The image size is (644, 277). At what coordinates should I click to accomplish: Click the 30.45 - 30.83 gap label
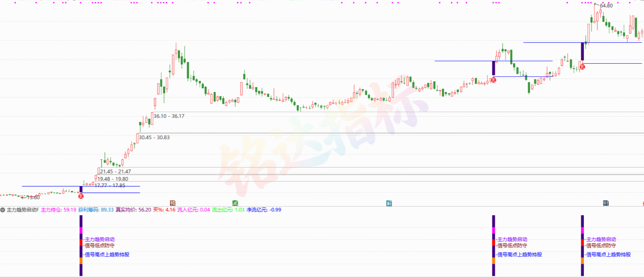[x=154, y=137]
